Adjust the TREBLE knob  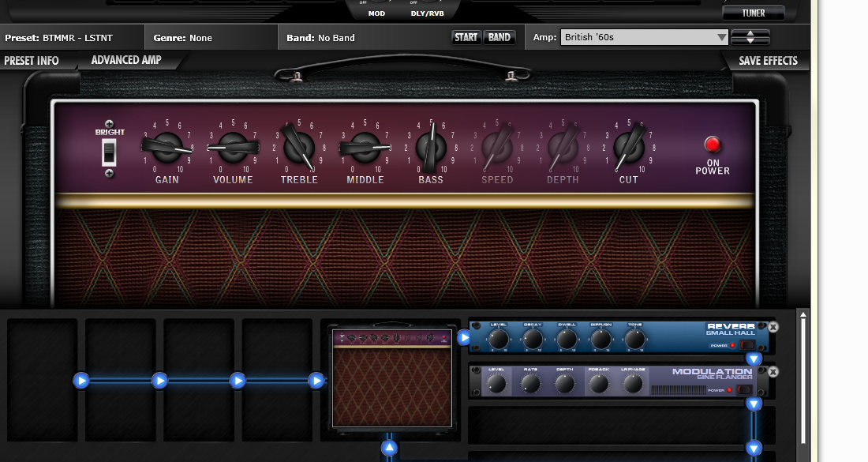coord(299,147)
